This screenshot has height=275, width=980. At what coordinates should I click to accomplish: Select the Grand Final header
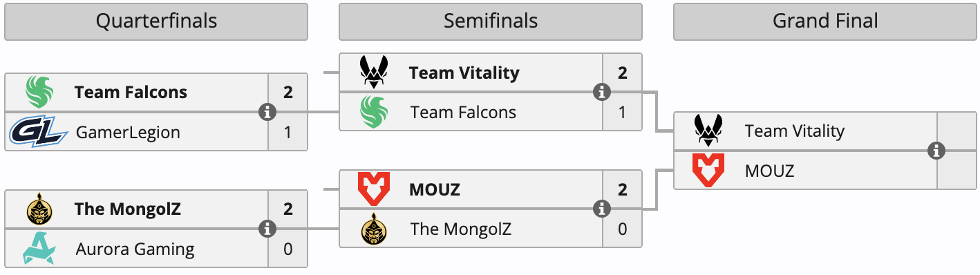(825, 21)
